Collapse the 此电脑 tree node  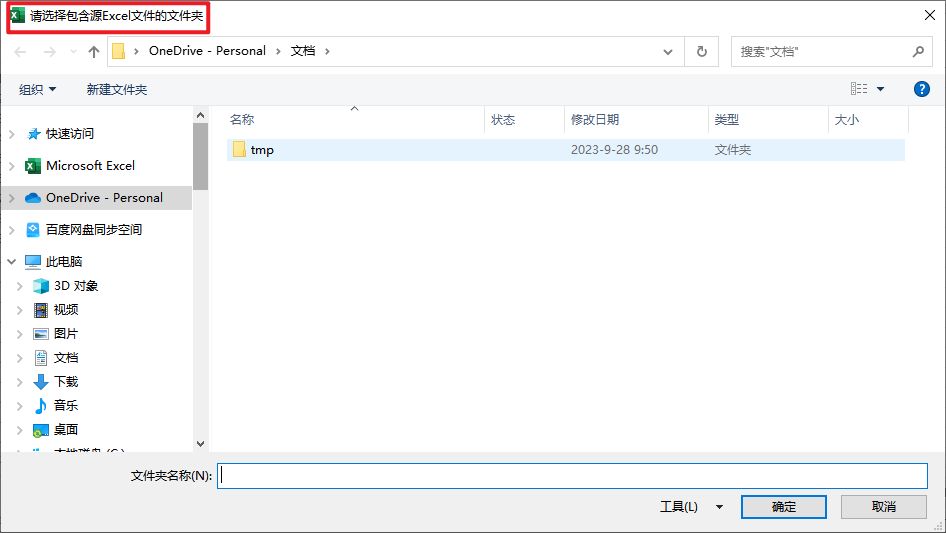12,262
